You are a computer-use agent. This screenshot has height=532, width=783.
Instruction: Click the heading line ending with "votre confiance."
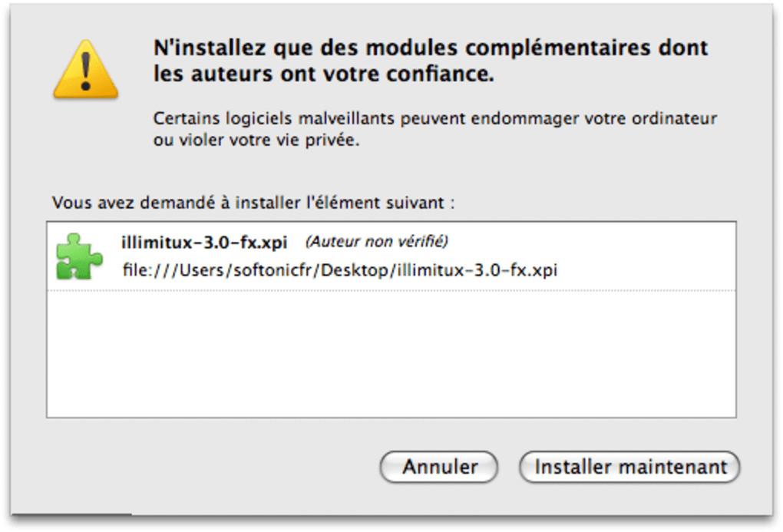(x=323, y=75)
